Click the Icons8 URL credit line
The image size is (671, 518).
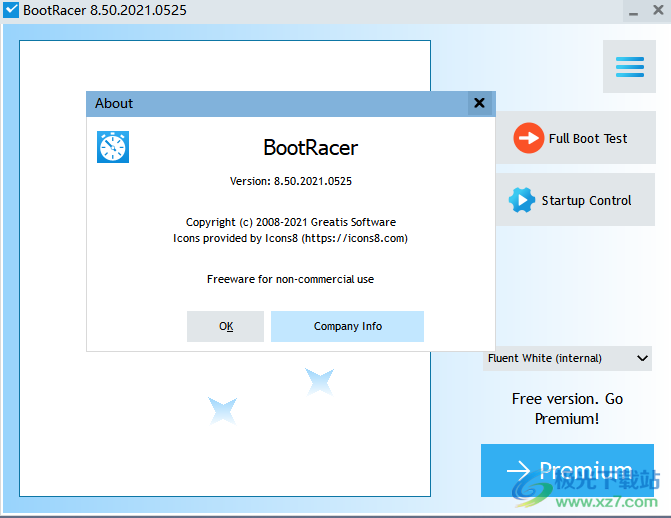[290, 238]
